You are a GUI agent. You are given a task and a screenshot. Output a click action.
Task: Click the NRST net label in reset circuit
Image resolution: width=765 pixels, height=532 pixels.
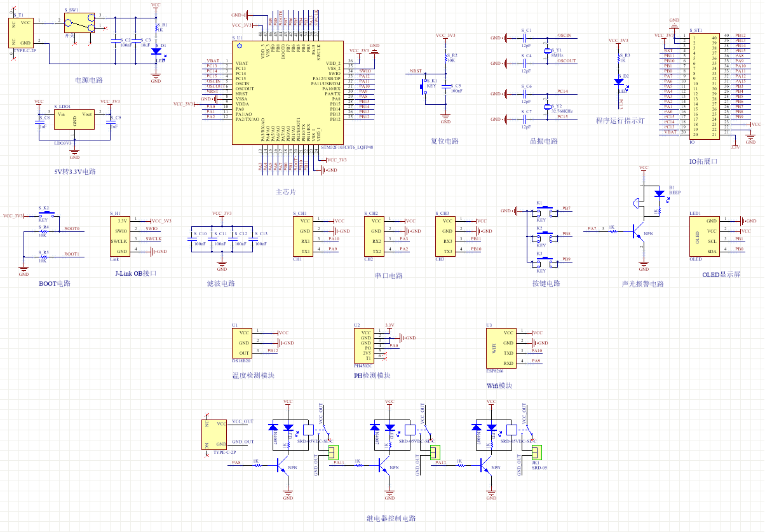416,71
